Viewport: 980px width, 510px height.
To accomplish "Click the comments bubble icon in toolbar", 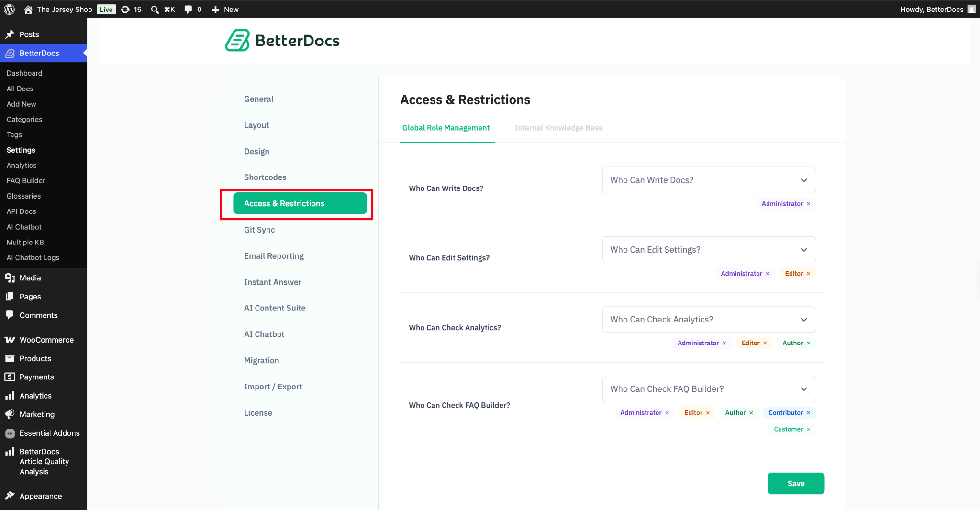I will click(x=188, y=10).
